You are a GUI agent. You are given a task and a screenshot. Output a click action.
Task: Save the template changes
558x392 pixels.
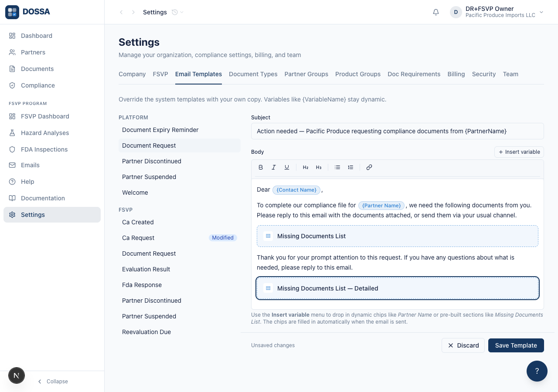[x=516, y=345]
